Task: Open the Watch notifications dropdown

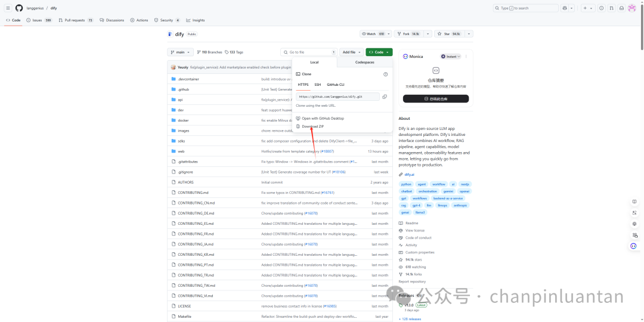Action: click(376, 33)
